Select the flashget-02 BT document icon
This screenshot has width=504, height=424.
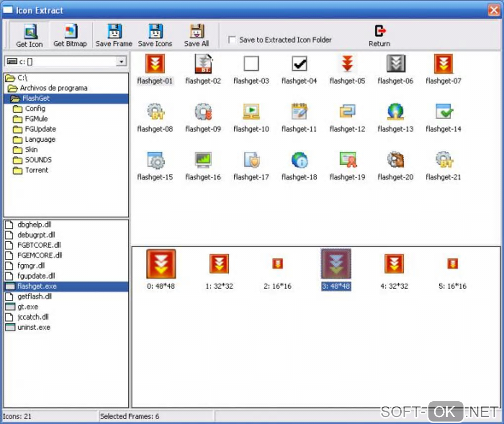203,69
